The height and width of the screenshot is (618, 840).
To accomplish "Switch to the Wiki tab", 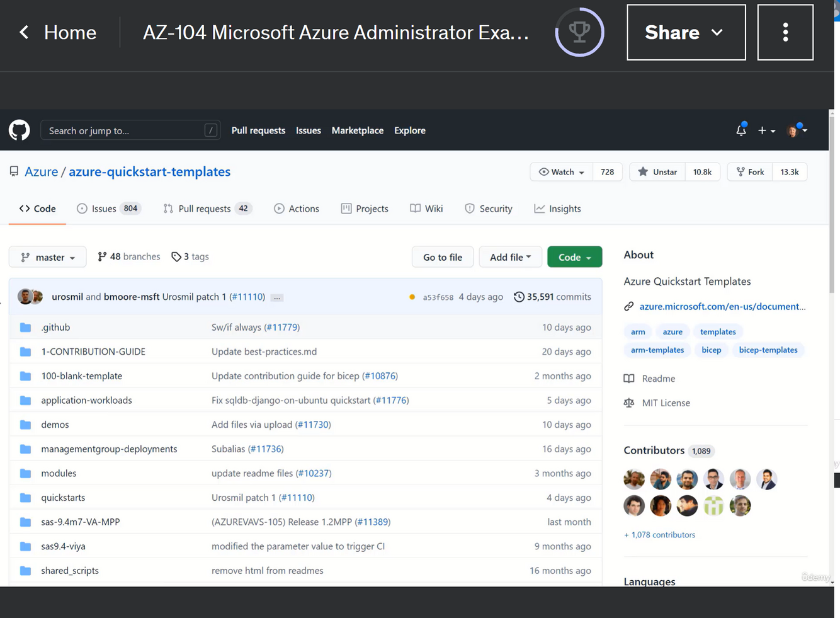I will (x=426, y=209).
